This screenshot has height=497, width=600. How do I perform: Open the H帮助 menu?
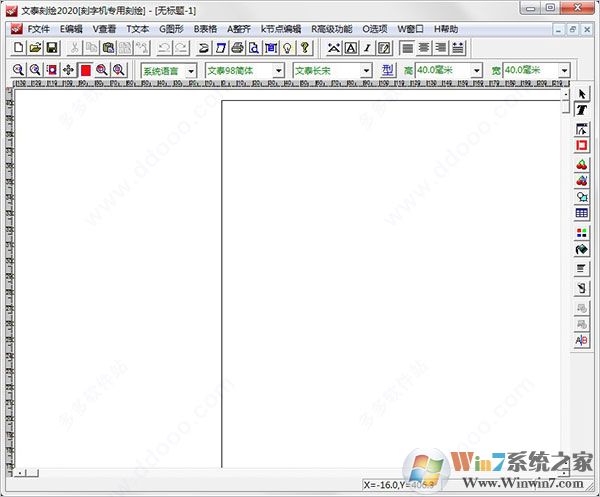[446, 29]
